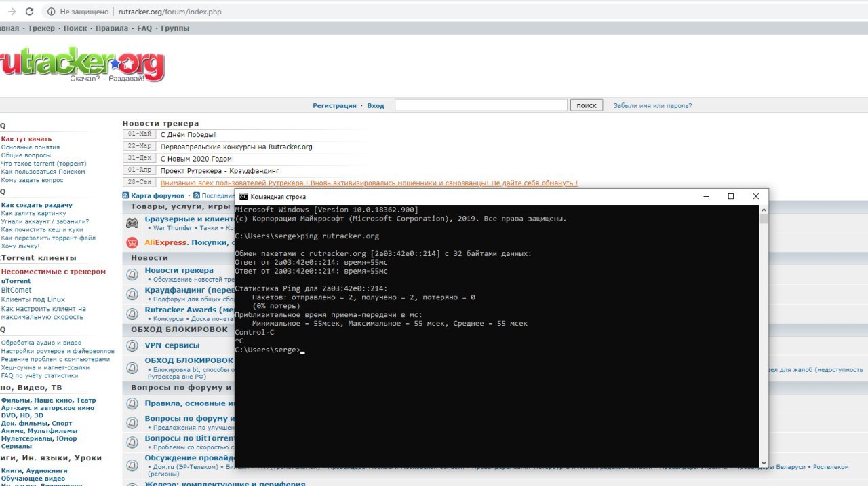Open the orange scam warning news link
The width and height of the screenshot is (868, 486).
[369, 183]
